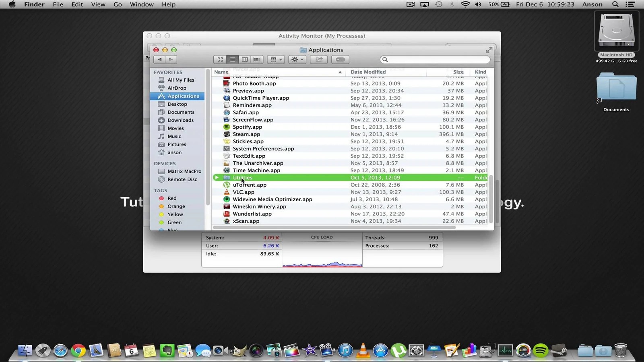Open the item arrangement dropdown
This screenshot has width=644, height=362.
click(276, 59)
